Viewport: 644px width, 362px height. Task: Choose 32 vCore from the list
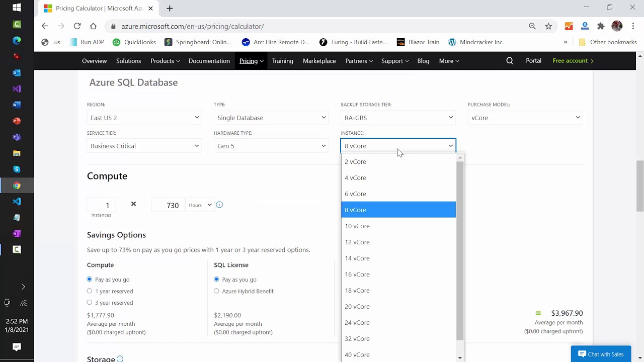398,338
